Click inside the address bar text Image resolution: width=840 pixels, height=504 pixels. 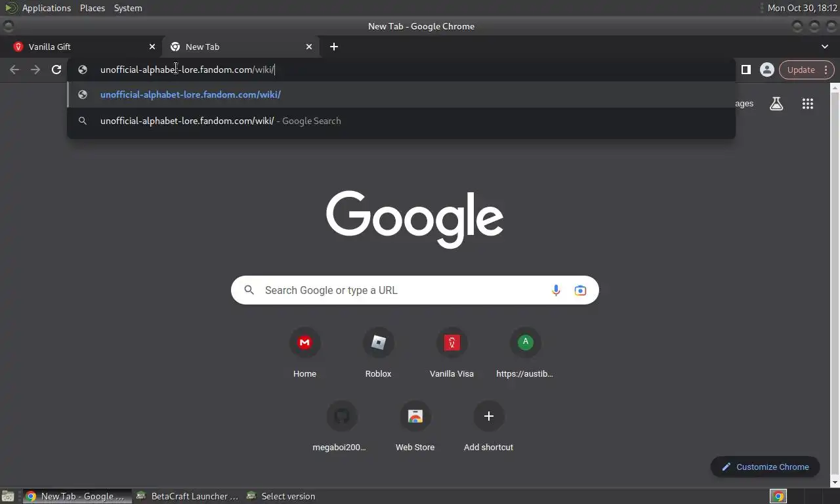(187, 70)
